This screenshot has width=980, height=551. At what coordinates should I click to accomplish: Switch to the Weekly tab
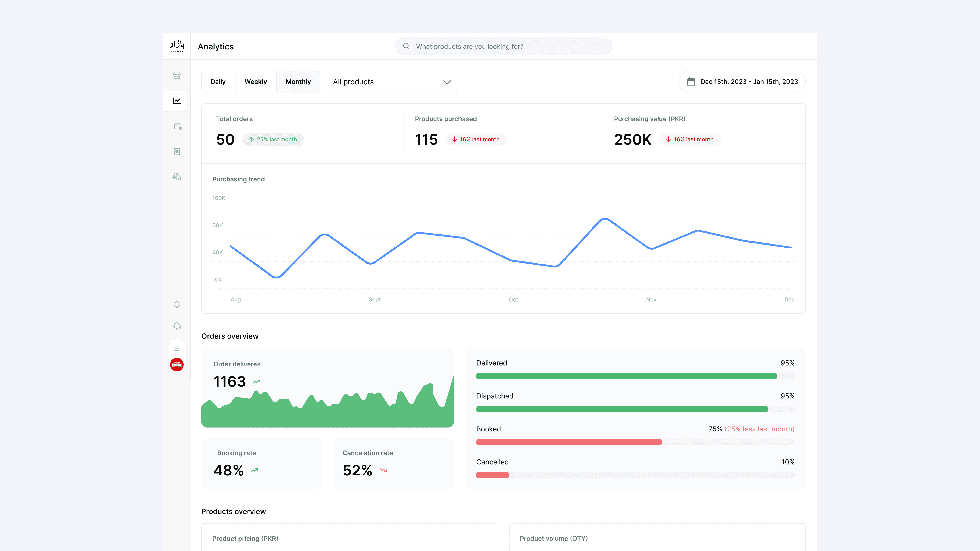click(256, 82)
